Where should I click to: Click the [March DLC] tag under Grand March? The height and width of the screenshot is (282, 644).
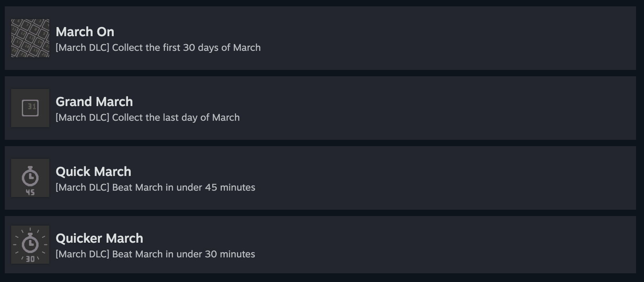[82, 118]
